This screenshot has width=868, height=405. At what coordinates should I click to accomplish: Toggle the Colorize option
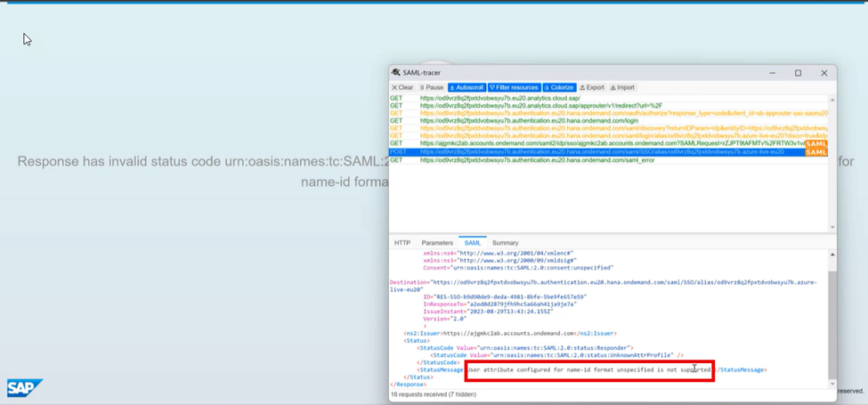point(559,87)
